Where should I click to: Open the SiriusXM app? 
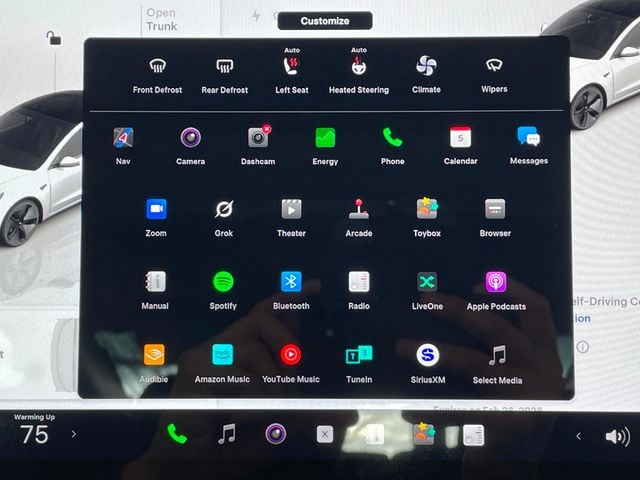pos(428,355)
